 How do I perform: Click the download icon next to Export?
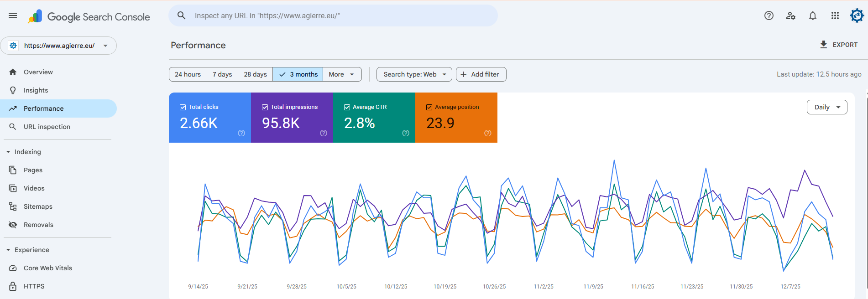point(824,45)
